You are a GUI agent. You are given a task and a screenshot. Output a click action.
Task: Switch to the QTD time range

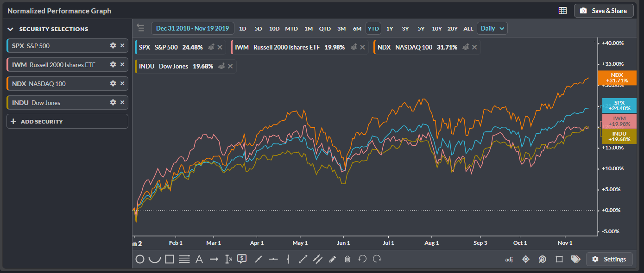pos(325,28)
